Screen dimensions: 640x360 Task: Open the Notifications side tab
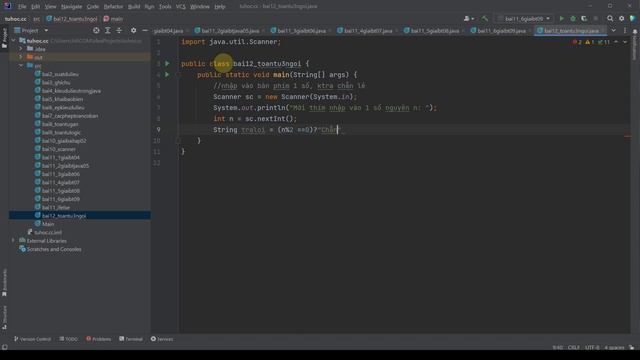coord(635,46)
